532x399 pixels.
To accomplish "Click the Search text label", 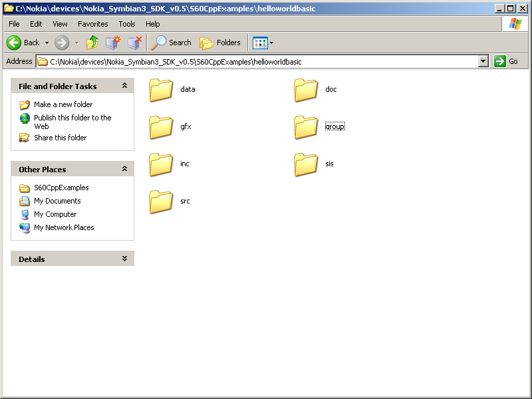I will (180, 43).
